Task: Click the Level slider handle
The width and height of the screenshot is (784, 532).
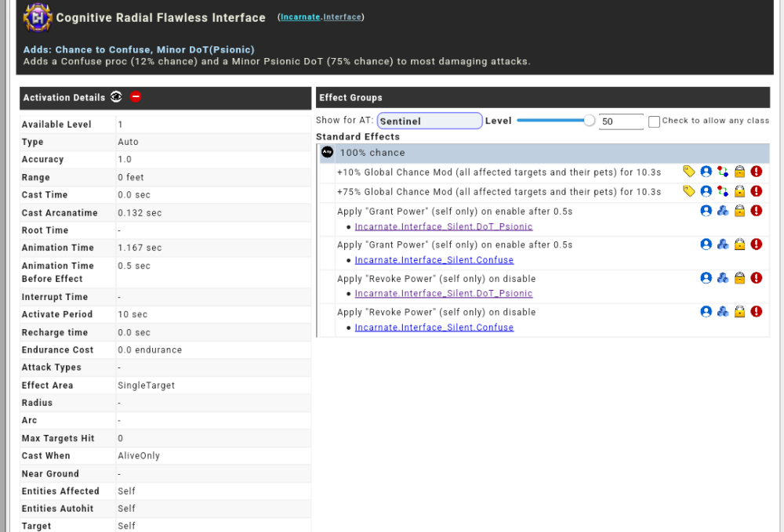Action: pos(590,121)
